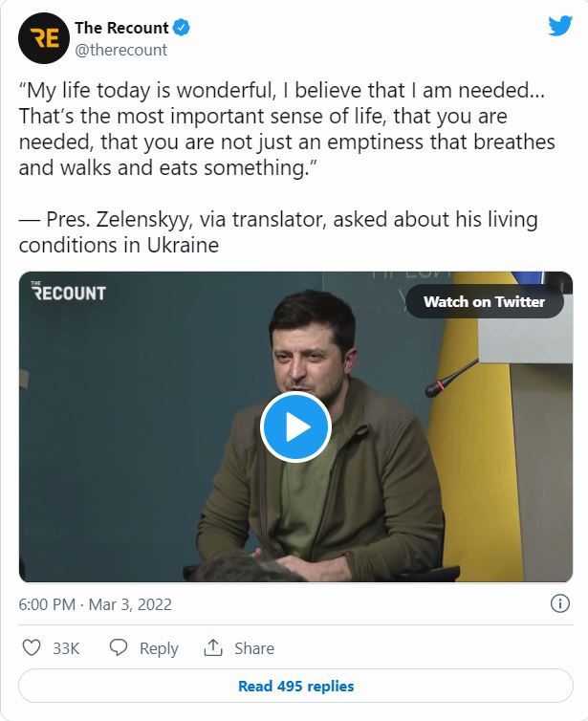This screenshot has height=721, width=588.
Task: Click the info circle icon
Action: (x=560, y=603)
